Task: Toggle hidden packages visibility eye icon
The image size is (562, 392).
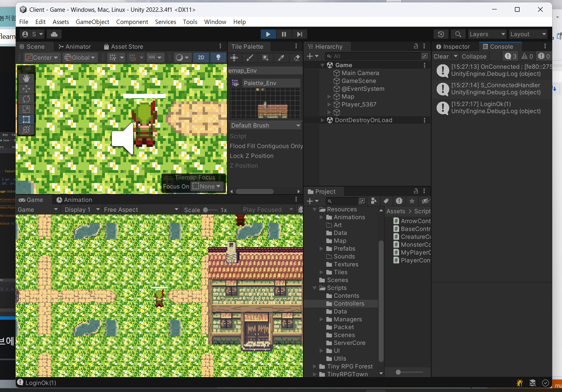Action: click(x=425, y=201)
